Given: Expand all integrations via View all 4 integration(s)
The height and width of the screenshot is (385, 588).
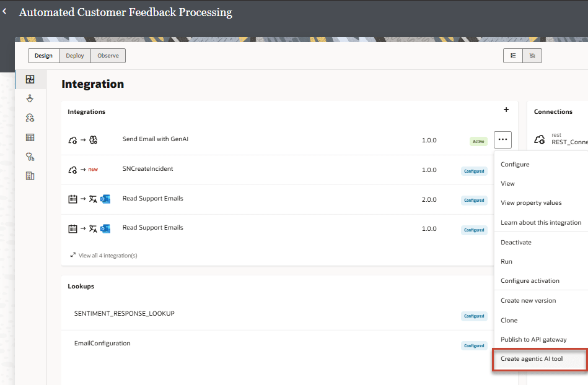Looking at the screenshot, I should pos(103,254).
